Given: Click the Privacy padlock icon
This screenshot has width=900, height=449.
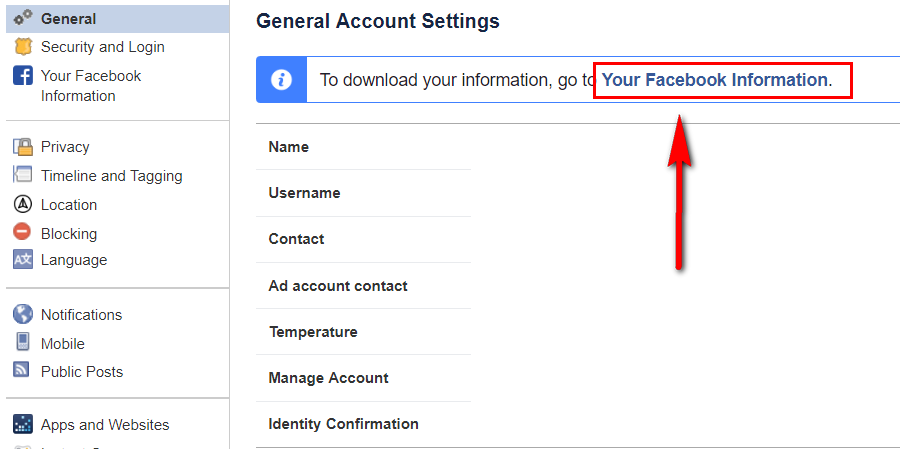Looking at the screenshot, I should [23, 146].
